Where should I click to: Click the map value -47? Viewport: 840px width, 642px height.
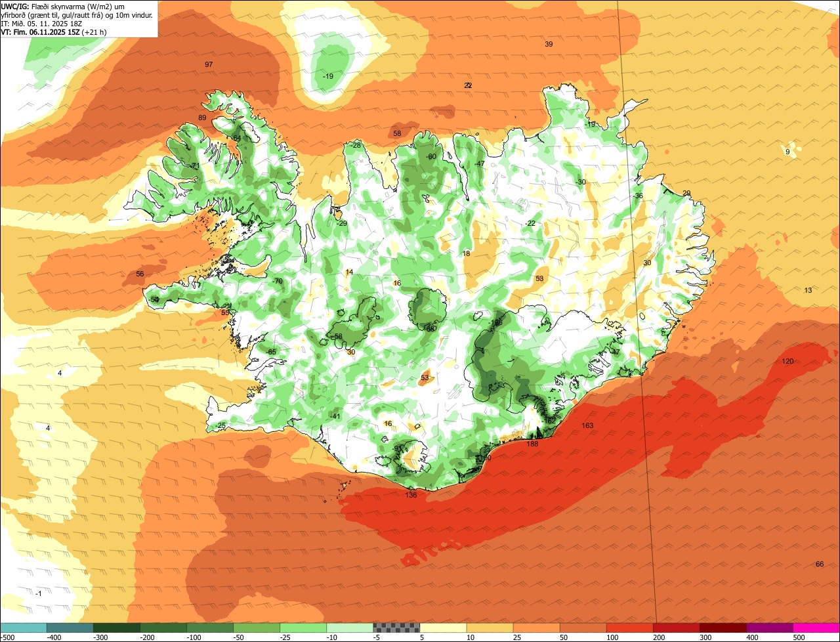pyautogui.click(x=479, y=163)
